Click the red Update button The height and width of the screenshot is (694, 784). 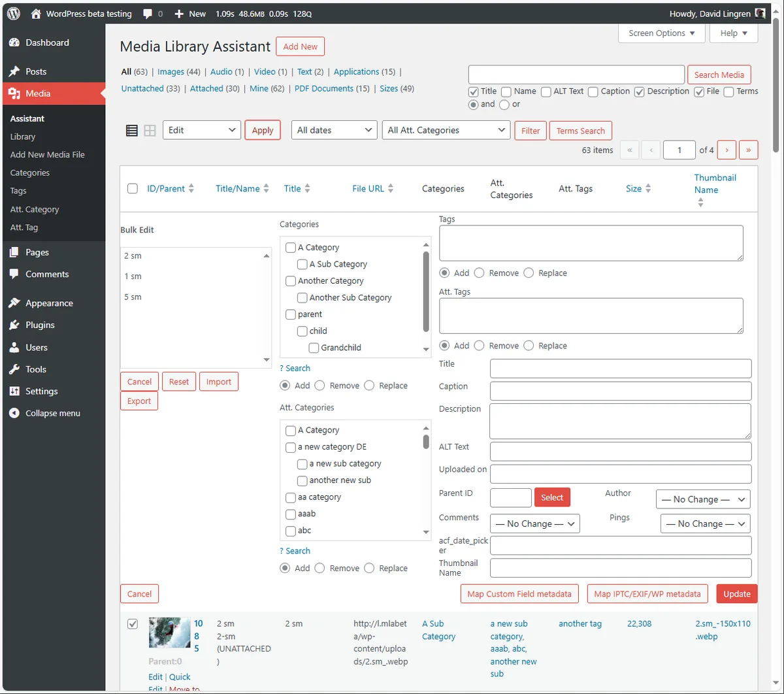737,594
